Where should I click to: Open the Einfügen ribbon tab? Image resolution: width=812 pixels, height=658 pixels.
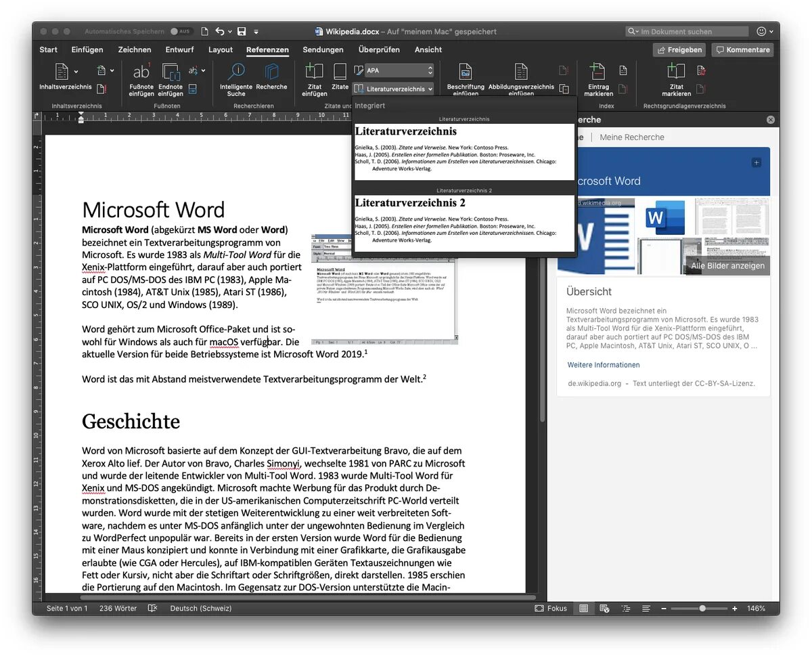tap(87, 49)
